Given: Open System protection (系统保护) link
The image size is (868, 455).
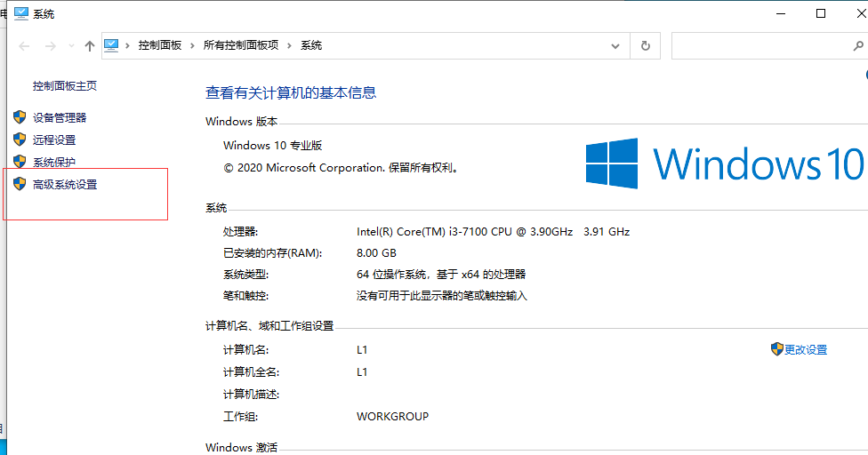Looking at the screenshot, I should (54, 162).
